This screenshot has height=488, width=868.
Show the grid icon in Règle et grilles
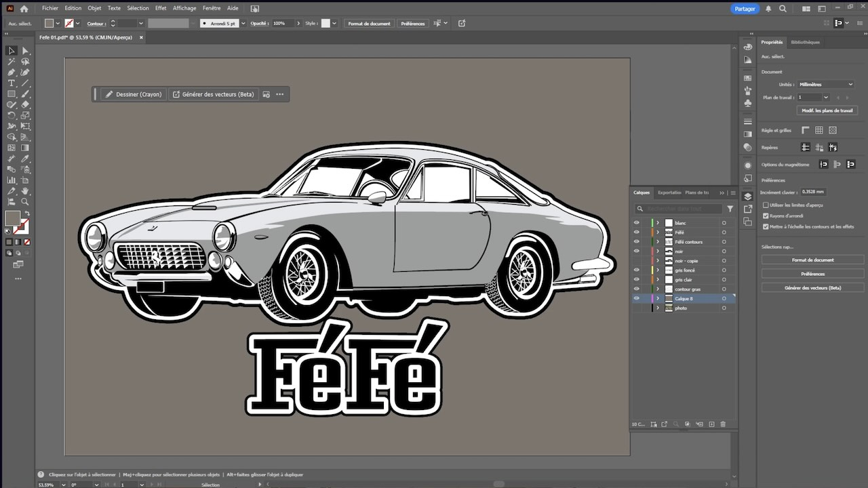pyautogui.click(x=819, y=130)
